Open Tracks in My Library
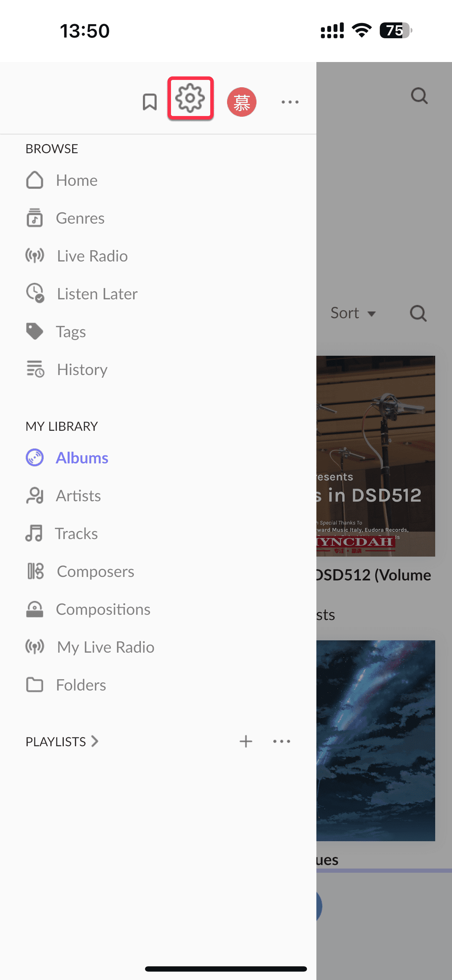Image resolution: width=452 pixels, height=980 pixels. (76, 533)
